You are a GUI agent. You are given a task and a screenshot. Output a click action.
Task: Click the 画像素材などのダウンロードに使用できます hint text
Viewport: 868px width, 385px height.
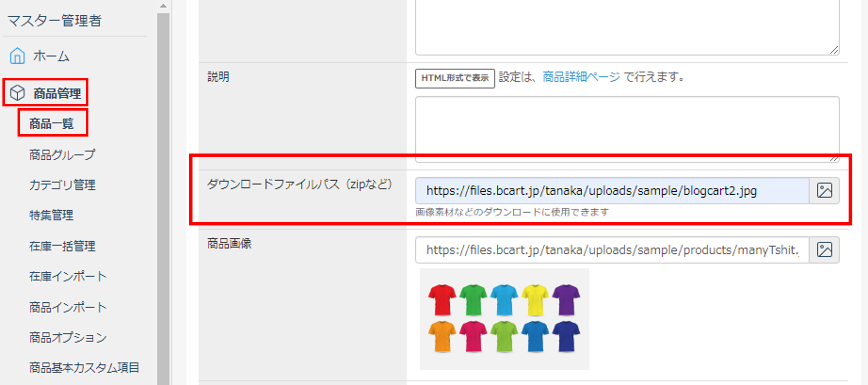pyautogui.click(x=512, y=212)
